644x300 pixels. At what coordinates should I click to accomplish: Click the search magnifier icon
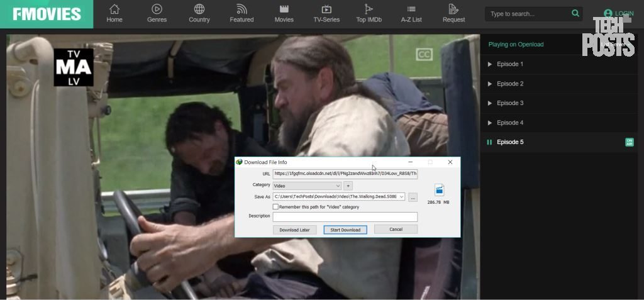tap(575, 13)
